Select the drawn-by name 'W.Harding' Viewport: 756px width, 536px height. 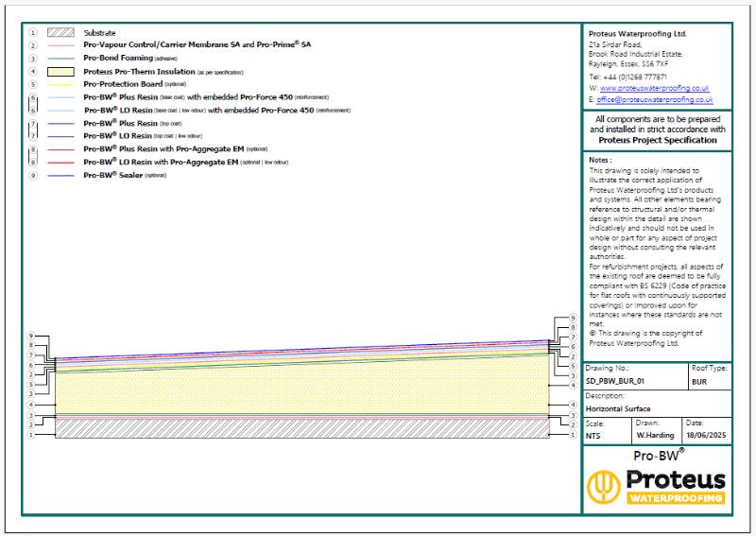pyautogui.click(x=655, y=435)
